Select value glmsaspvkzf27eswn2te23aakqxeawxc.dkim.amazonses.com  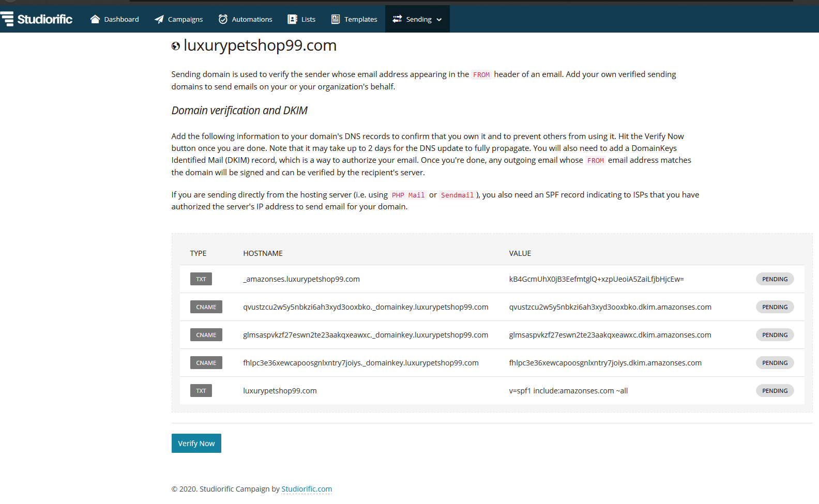click(610, 335)
